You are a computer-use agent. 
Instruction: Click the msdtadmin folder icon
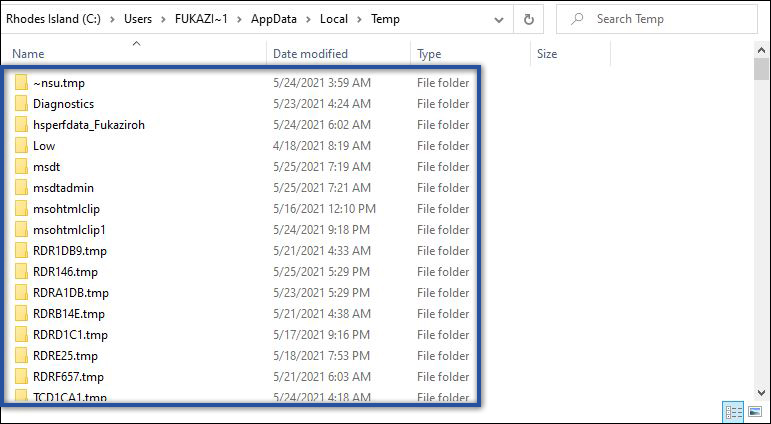point(21,188)
